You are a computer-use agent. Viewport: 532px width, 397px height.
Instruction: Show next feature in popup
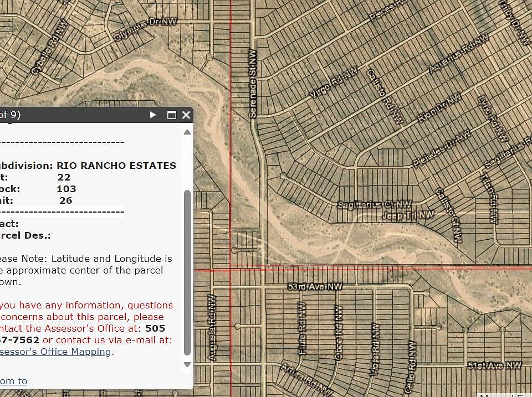[153, 115]
